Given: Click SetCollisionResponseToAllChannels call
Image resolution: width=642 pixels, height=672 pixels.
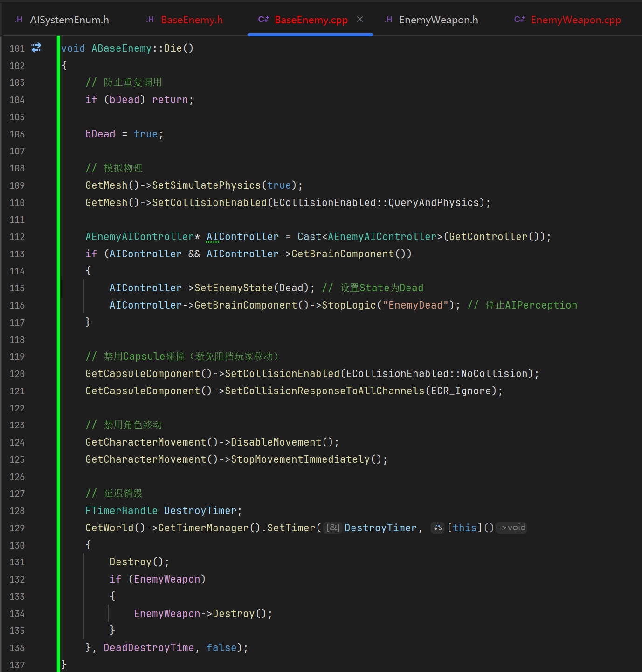Looking at the screenshot, I should click(324, 391).
